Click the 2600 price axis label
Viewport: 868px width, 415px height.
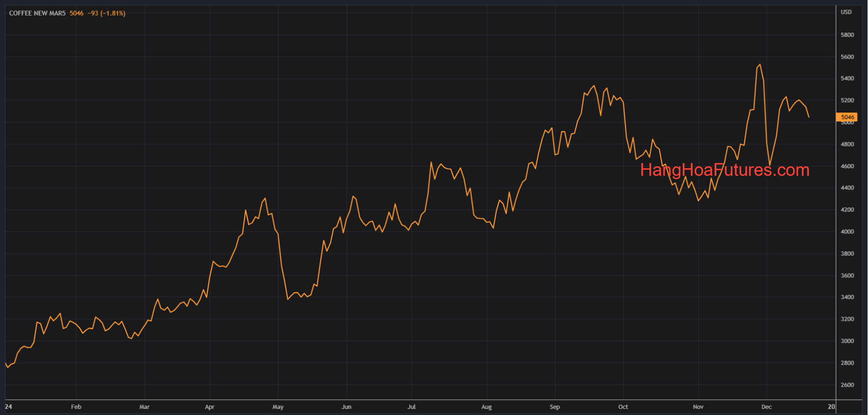click(x=847, y=385)
